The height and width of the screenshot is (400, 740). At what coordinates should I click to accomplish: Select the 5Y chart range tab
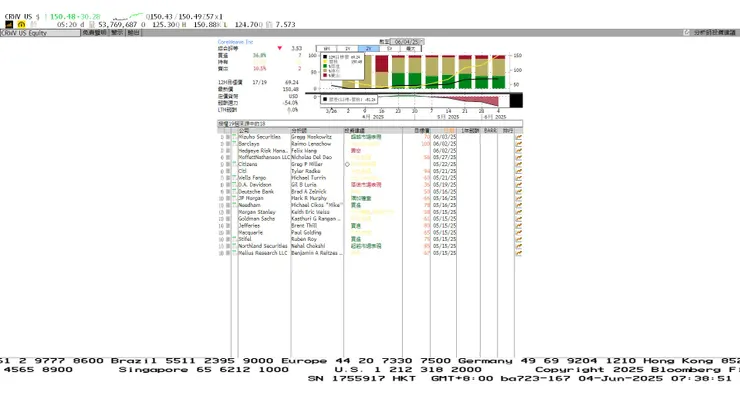pos(389,49)
